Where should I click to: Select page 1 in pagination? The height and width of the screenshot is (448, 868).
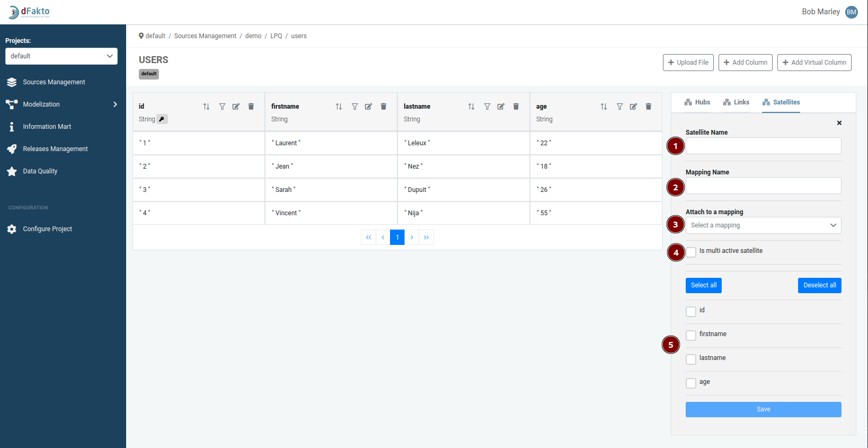397,238
